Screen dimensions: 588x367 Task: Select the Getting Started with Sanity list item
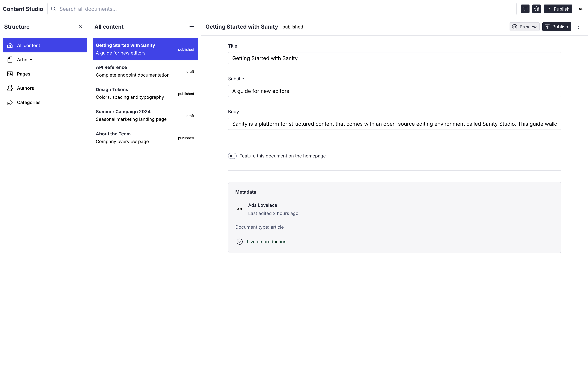coord(146,49)
